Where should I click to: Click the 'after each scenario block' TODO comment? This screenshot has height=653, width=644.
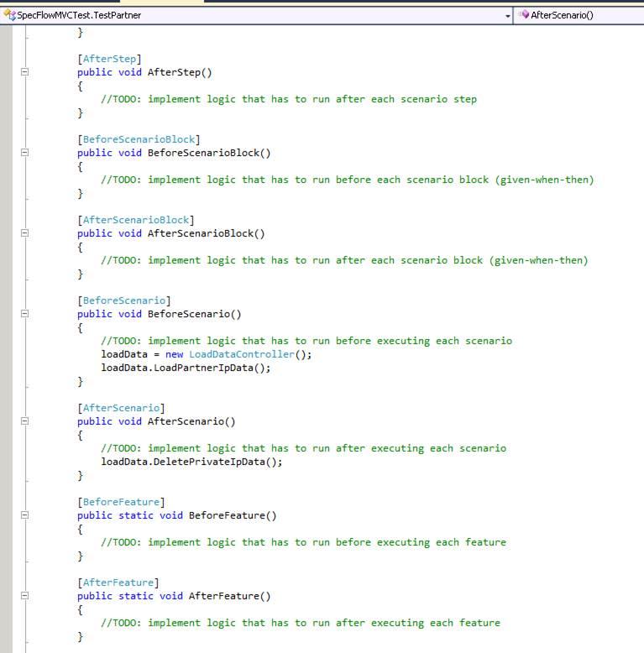(344, 260)
